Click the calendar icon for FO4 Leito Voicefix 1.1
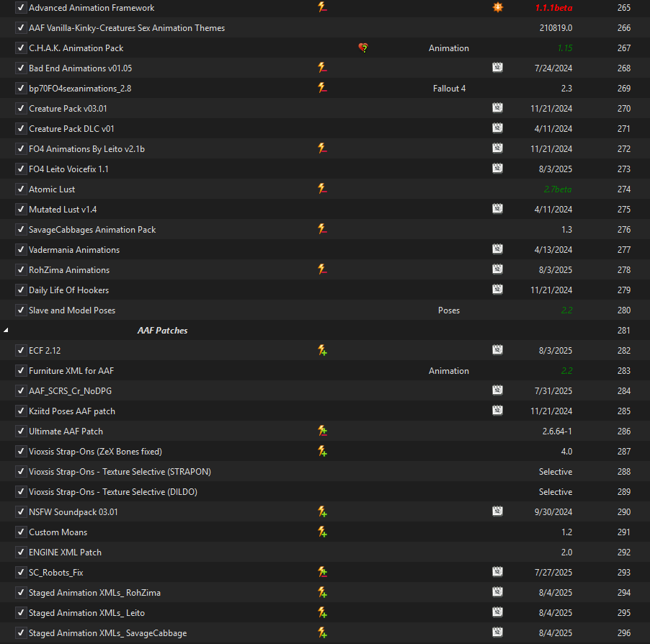Image resolution: width=650 pixels, height=644 pixels. coord(497,169)
